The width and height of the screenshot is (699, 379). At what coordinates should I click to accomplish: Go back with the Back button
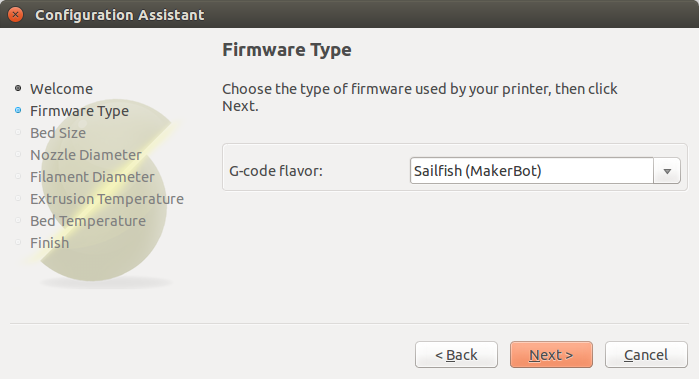(x=456, y=355)
